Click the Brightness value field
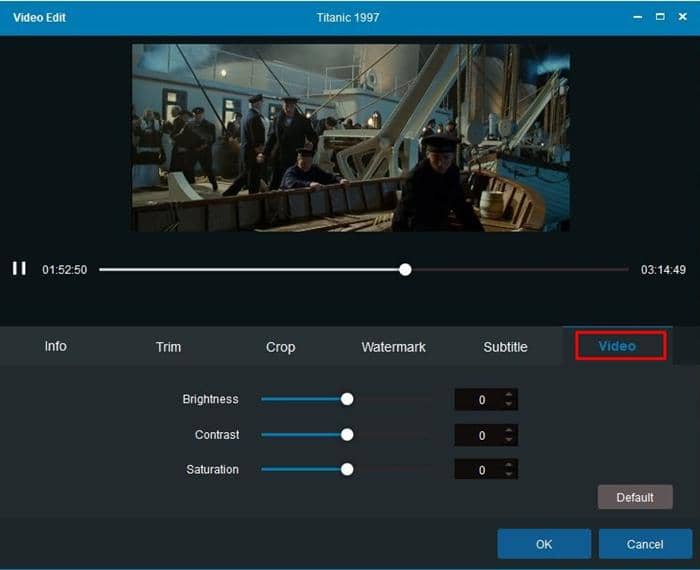This screenshot has height=570, width=700. coord(486,399)
